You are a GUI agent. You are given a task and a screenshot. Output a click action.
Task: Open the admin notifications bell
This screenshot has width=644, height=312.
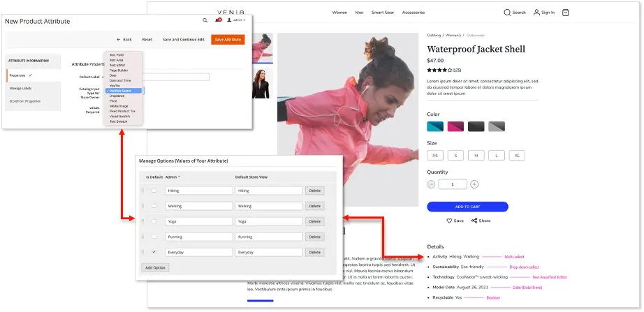[218, 20]
